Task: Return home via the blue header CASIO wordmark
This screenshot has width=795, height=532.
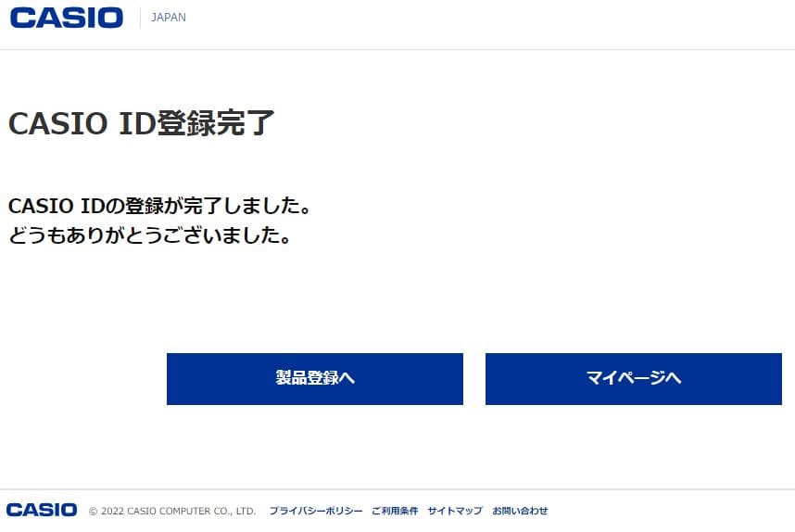Action: pyautogui.click(x=67, y=18)
